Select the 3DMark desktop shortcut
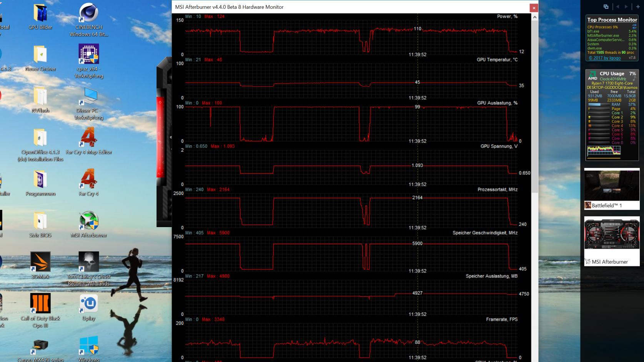Screen dimensions: 644x362 point(40,262)
